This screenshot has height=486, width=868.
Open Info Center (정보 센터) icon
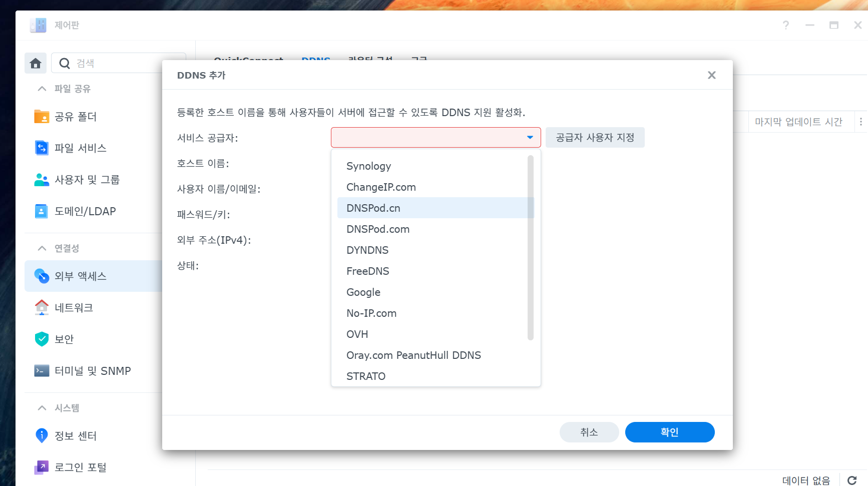point(42,435)
